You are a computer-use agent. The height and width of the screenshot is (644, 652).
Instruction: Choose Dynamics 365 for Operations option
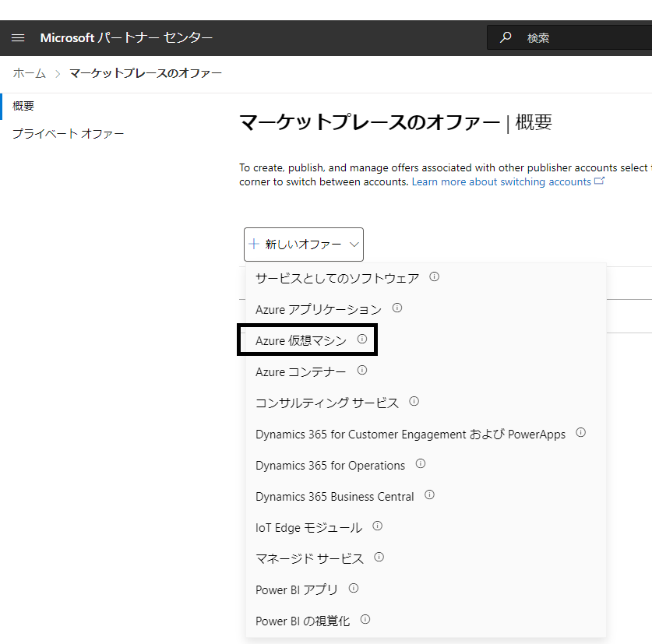coord(330,465)
